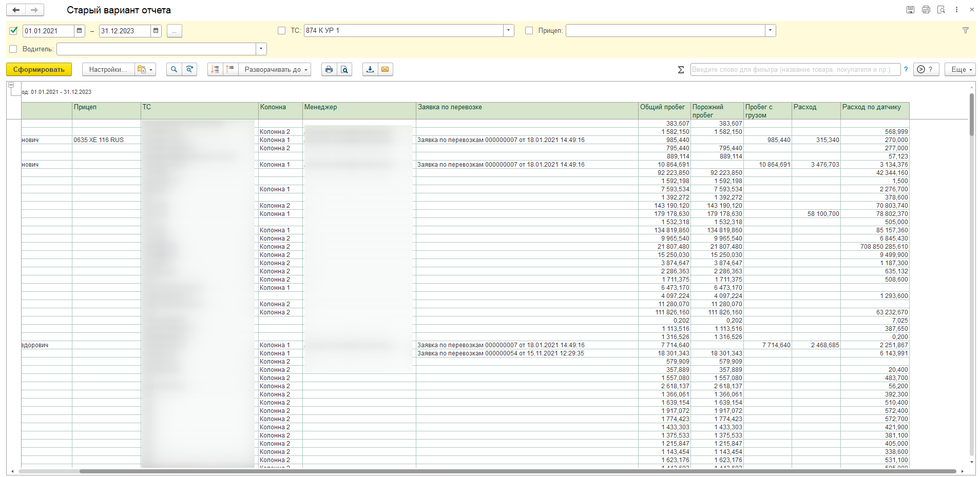Viewport: 980px width, 477px height.
Task: Click the Менеджер column header
Action: click(x=359, y=111)
